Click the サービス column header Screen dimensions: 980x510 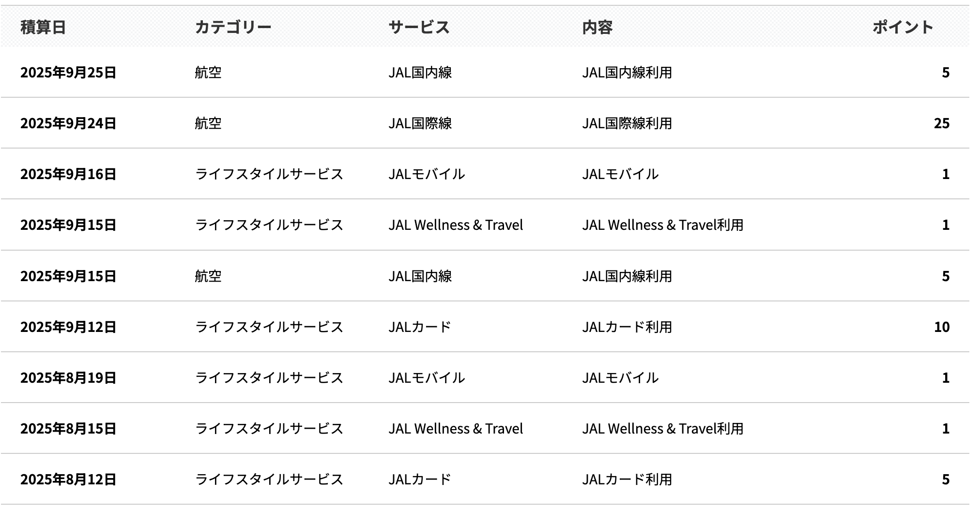pyautogui.click(x=419, y=28)
